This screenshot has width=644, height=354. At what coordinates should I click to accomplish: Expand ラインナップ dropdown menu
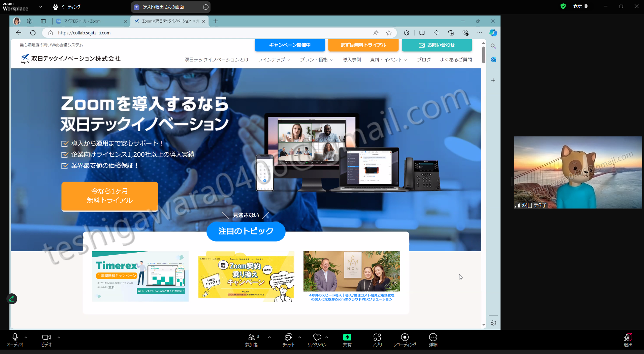274,60
